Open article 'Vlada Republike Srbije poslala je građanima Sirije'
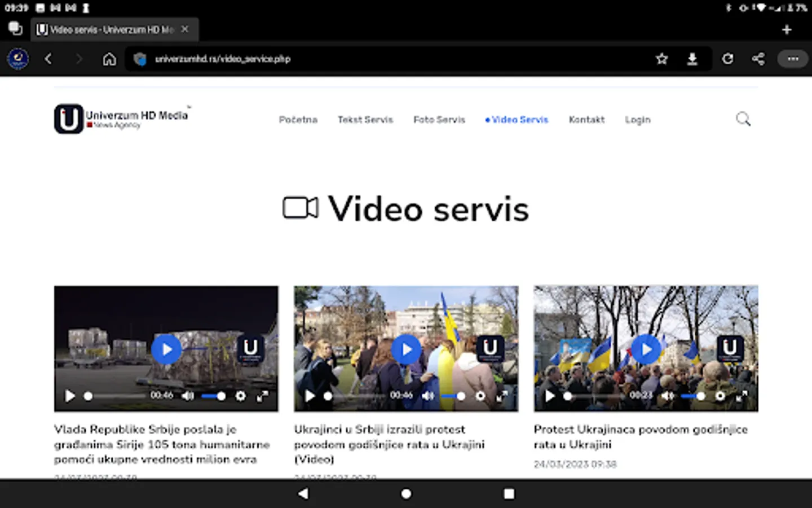This screenshot has height=508, width=812. tap(162, 444)
